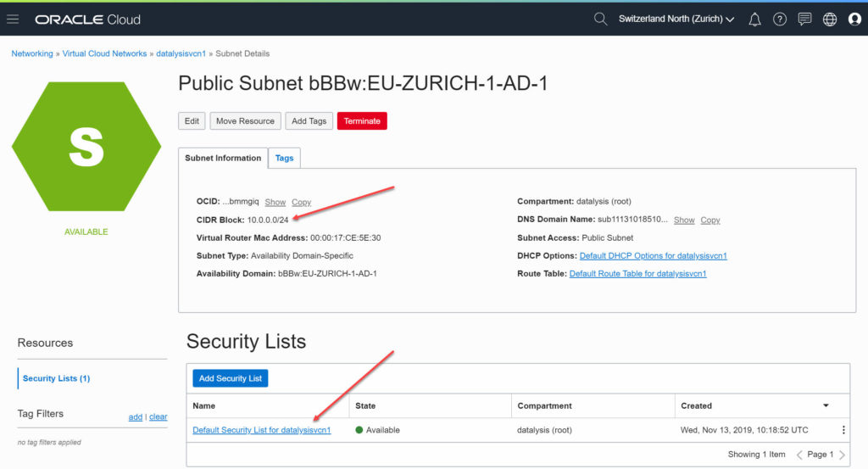Switch to the Tags tab
The image size is (868, 469).
pos(284,158)
